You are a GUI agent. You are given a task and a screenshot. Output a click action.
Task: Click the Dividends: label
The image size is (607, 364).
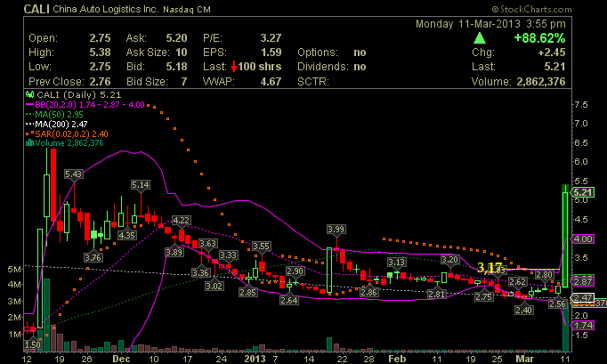click(322, 67)
